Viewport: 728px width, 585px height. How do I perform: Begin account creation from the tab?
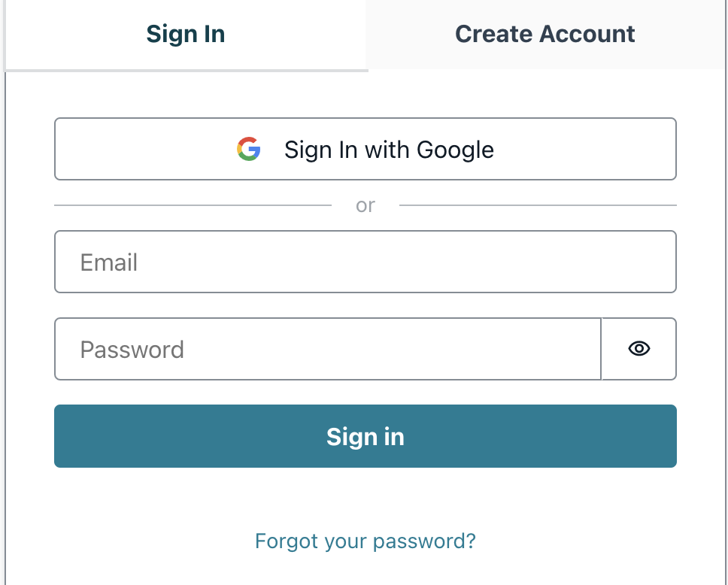pyautogui.click(x=544, y=34)
